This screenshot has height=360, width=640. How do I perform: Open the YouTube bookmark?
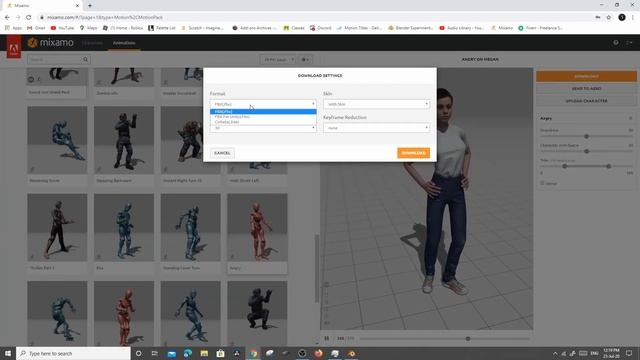coord(62,28)
